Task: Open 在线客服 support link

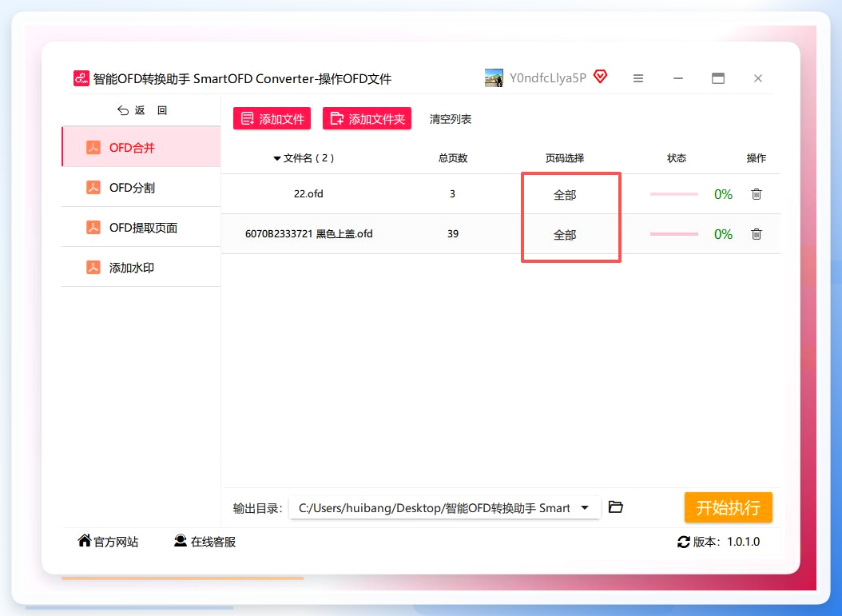Action: [x=205, y=542]
